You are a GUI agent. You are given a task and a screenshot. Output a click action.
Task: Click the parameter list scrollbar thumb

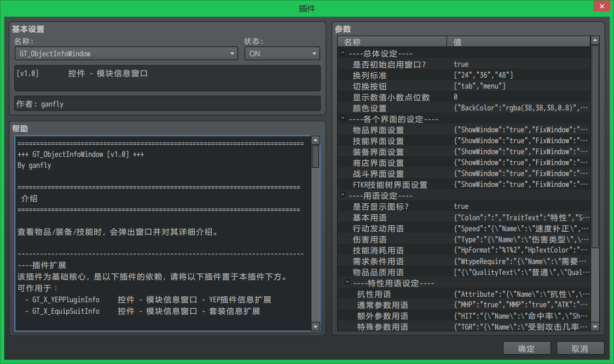coord(595,146)
